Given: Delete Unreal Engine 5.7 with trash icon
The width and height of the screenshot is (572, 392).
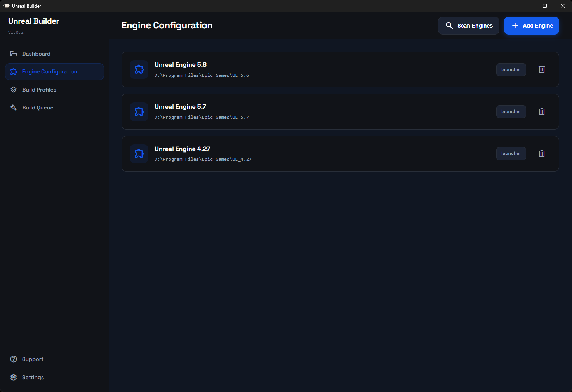Looking at the screenshot, I should coord(542,112).
